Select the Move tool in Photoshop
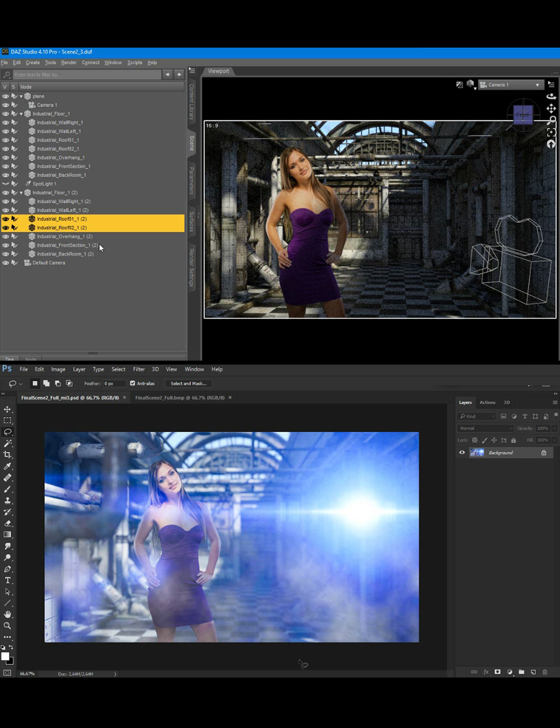Image resolution: width=560 pixels, height=728 pixels. [7, 409]
